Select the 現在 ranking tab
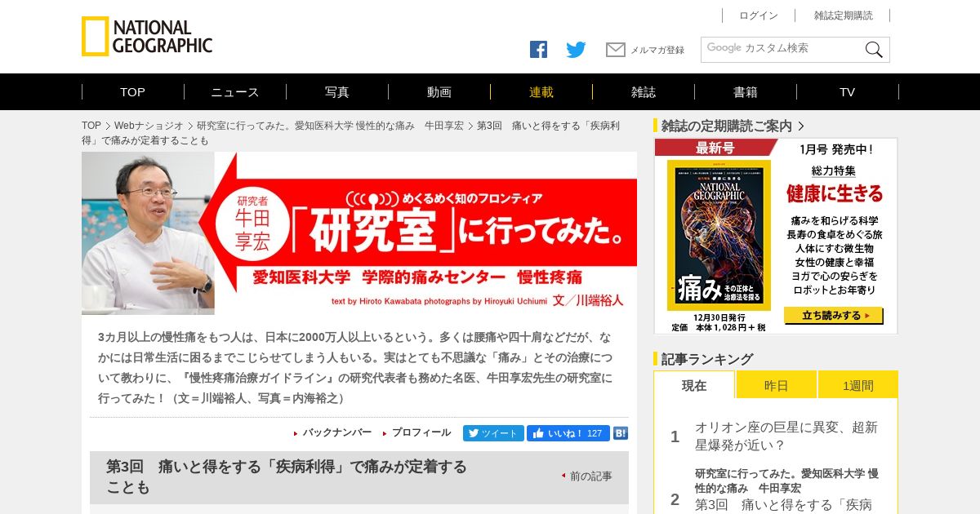This screenshot has width=980, height=514. coord(694,385)
